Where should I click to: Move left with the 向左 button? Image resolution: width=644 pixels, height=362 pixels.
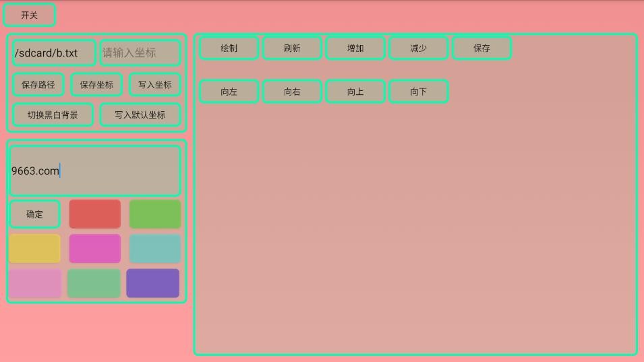coord(229,92)
